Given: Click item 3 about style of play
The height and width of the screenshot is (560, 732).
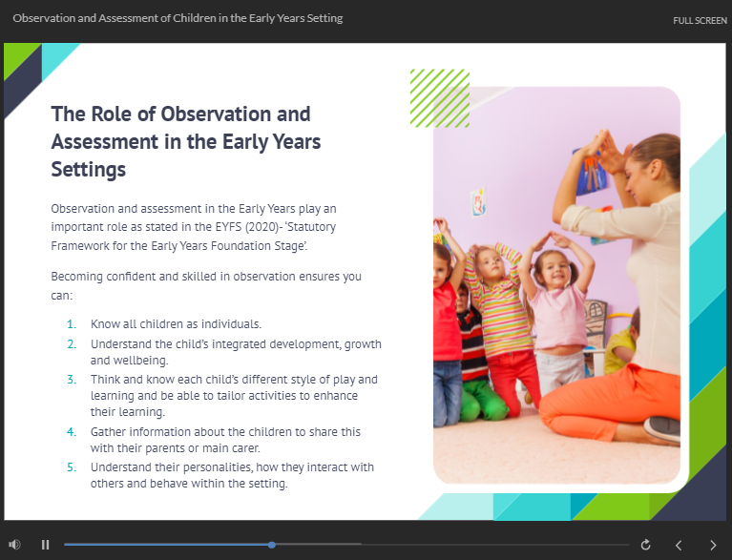Looking at the screenshot, I should pos(234,395).
